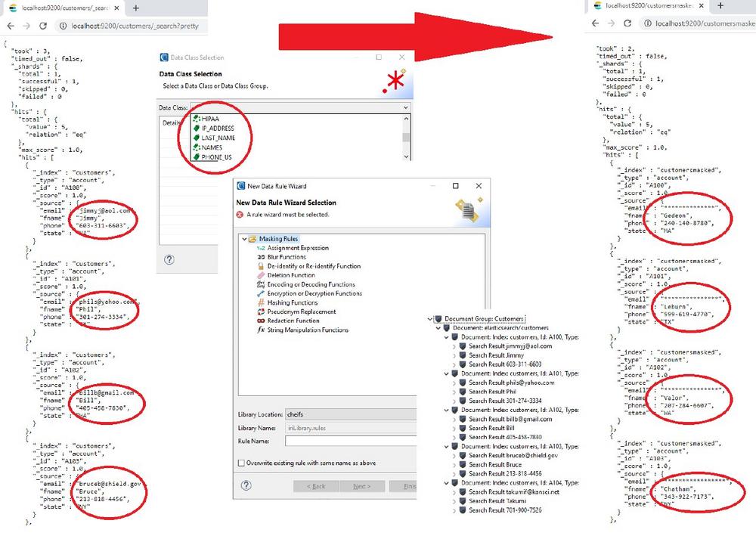Viewport: 756px width, 536px height.
Task: Expand Search Result jimmyj@aol.com node
Action: [x=454, y=346]
